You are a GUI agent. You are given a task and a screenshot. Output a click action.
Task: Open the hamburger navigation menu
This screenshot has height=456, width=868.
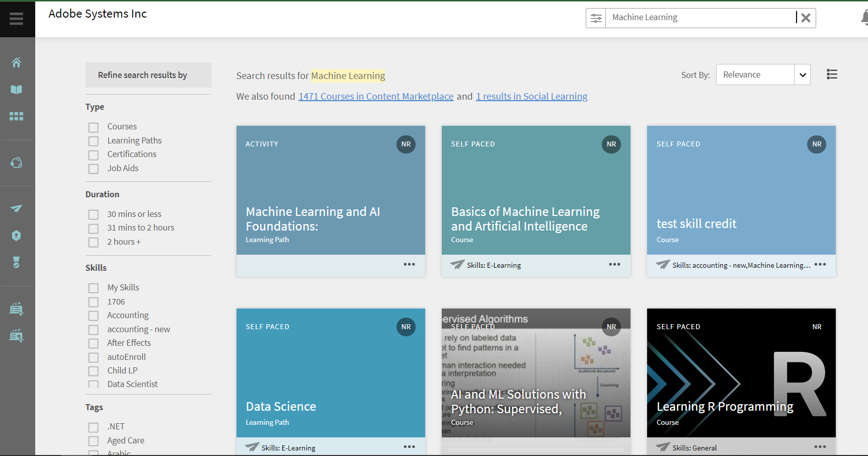16,19
